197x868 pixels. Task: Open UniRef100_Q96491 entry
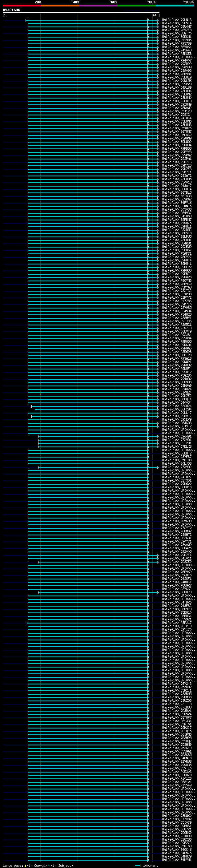(176, 436)
